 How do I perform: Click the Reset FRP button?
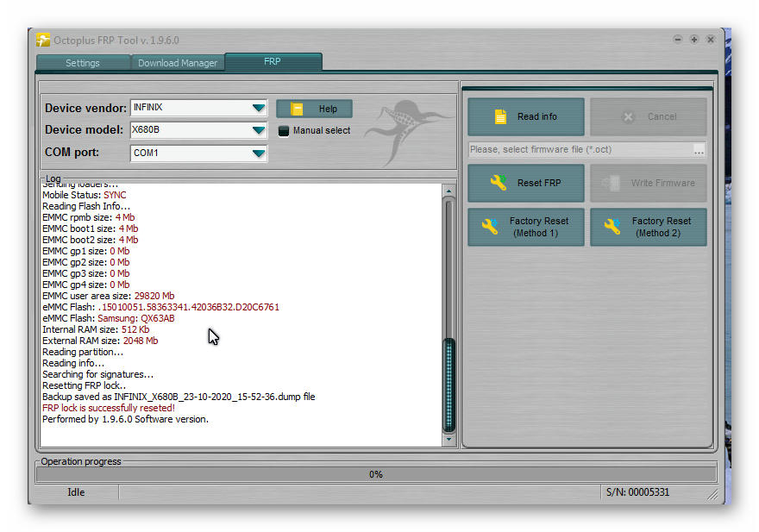point(526,183)
